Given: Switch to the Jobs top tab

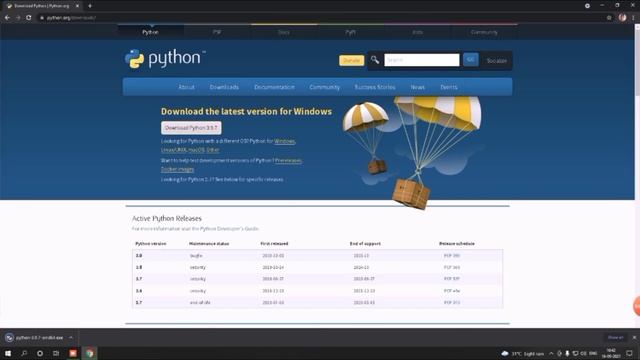Looking at the screenshot, I should point(417,32).
